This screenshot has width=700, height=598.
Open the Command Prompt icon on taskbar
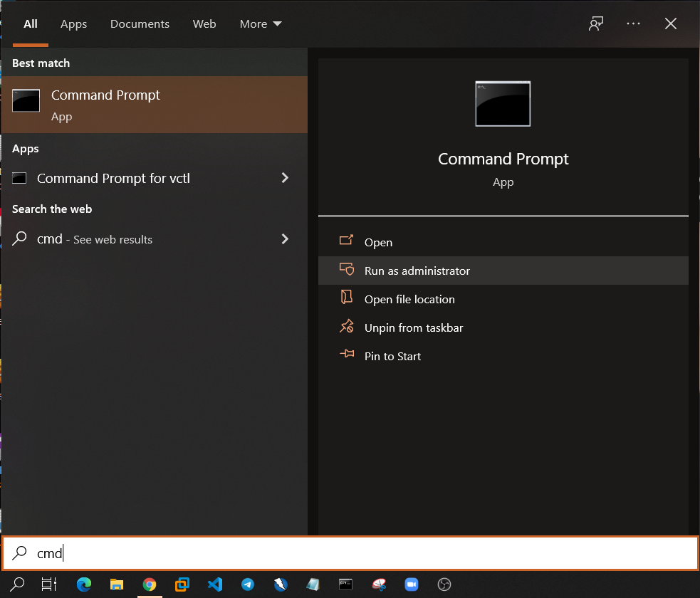pyautogui.click(x=345, y=584)
